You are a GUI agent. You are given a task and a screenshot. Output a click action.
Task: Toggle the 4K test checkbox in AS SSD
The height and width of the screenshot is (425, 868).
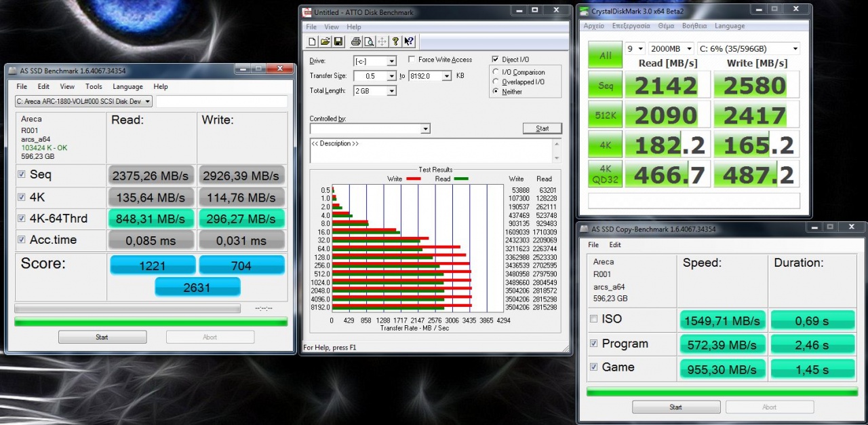pos(22,197)
